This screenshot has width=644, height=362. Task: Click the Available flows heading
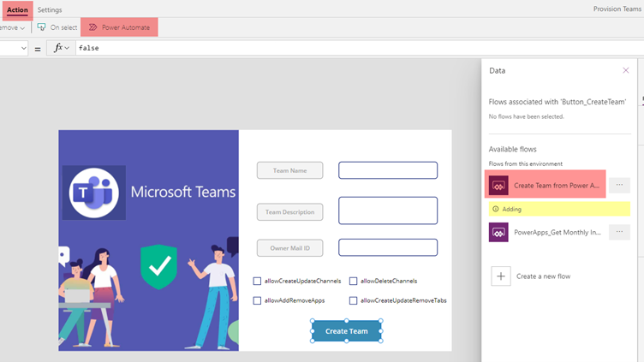(513, 149)
